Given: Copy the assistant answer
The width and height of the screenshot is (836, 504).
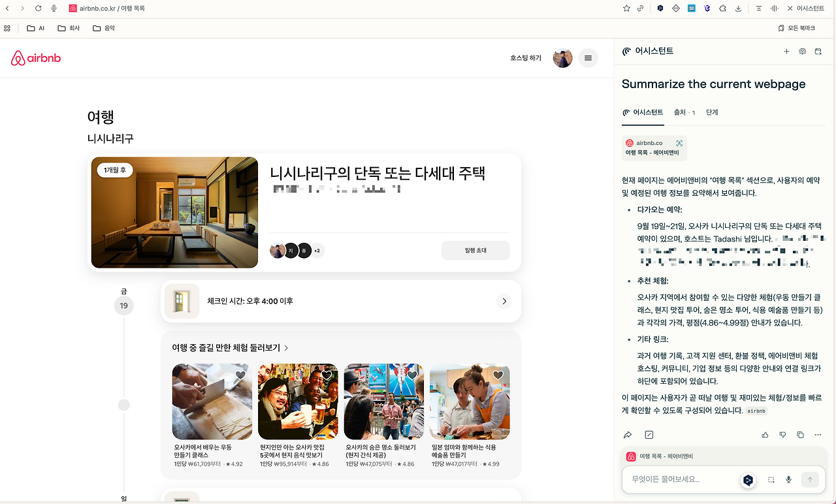Looking at the screenshot, I should 800,435.
